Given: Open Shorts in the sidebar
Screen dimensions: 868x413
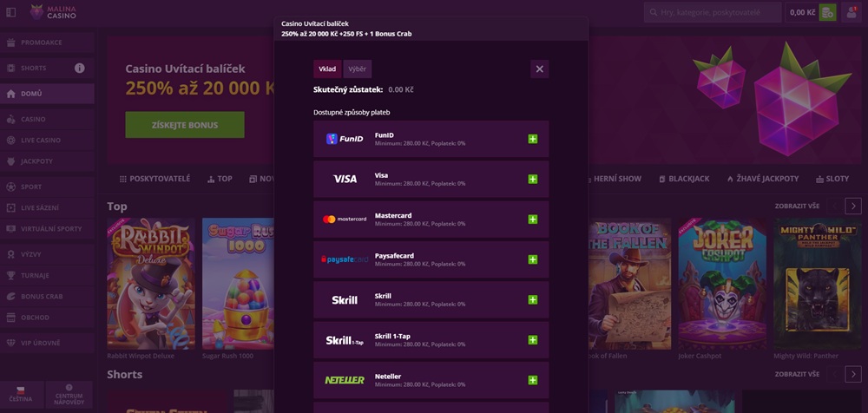Looking at the screenshot, I should pos(47,68).
